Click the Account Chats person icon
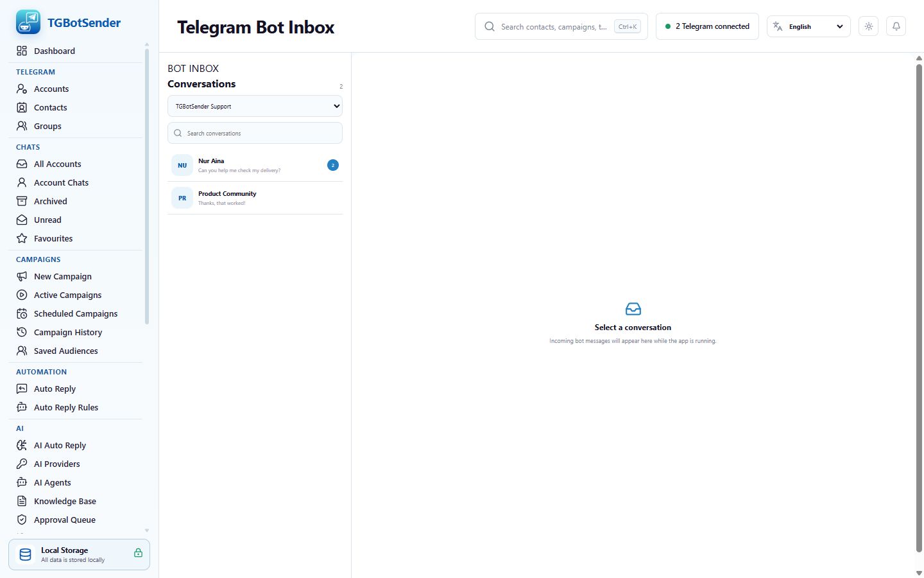This screenshot has width=924, height=578. [22, 182]
